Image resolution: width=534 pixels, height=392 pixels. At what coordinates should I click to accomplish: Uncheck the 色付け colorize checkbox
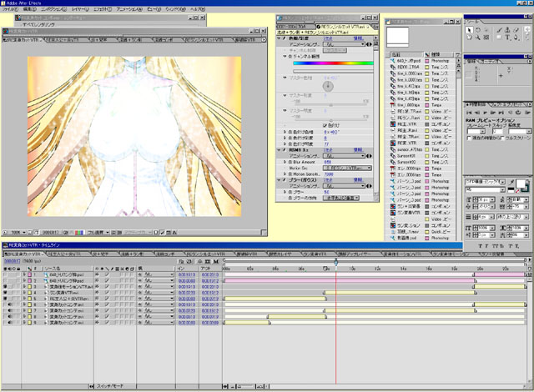point(325,125)
